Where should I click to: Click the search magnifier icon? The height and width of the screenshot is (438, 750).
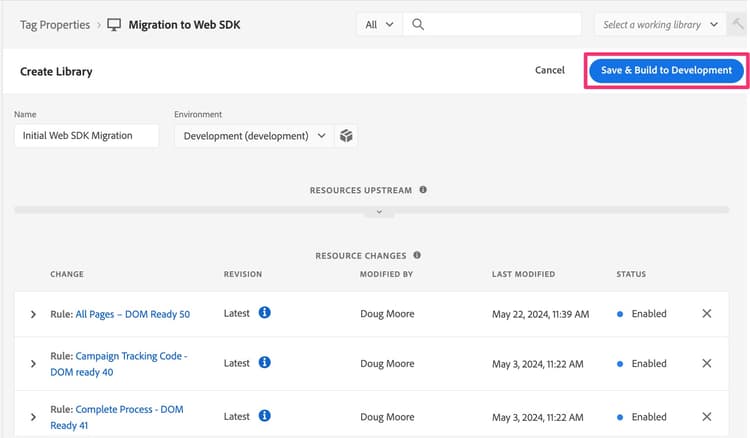pos(418,24)
